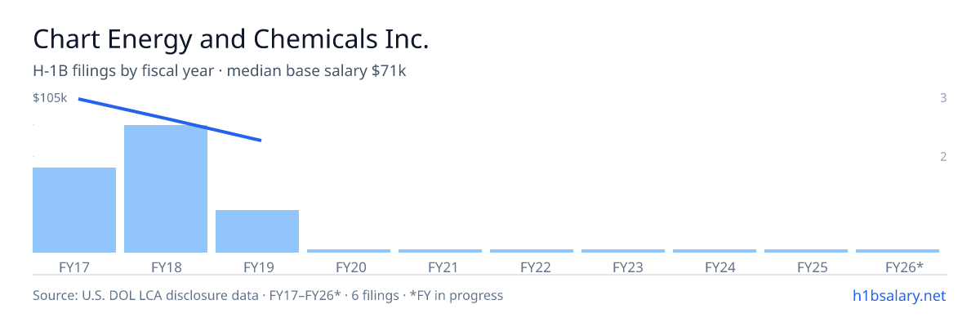Click the right axis value 3
Viewport: 980px width, 327px height.
(943, 98)
